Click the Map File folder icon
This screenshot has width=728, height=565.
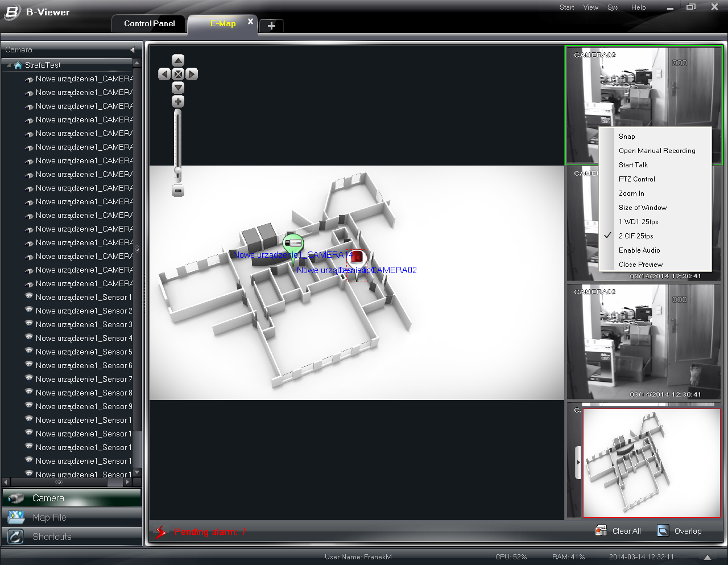pos(16,517)
